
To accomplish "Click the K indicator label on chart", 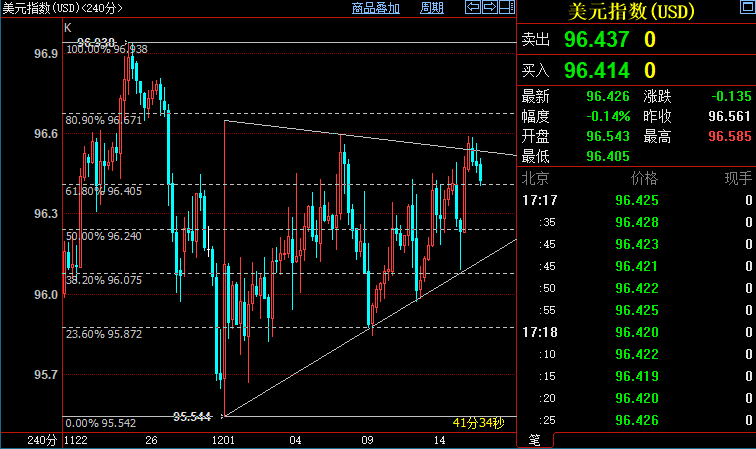I will click(68, 28).
